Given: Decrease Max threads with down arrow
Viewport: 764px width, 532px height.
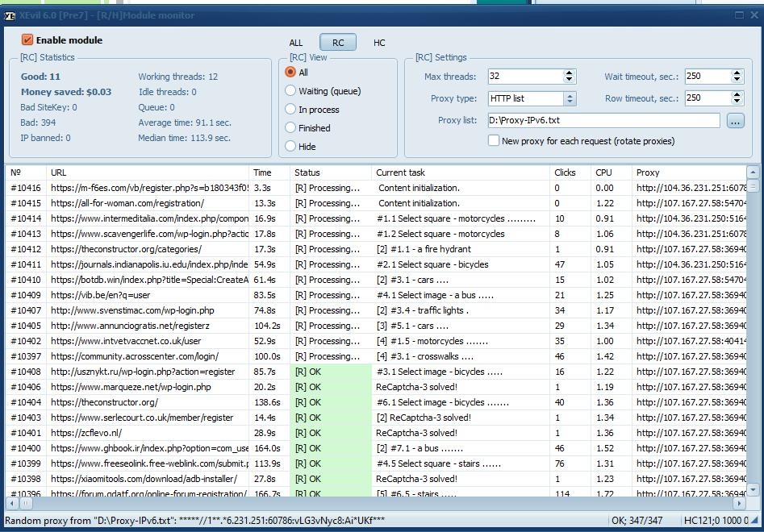Looking at the screenshot, I should pos(569,81).
